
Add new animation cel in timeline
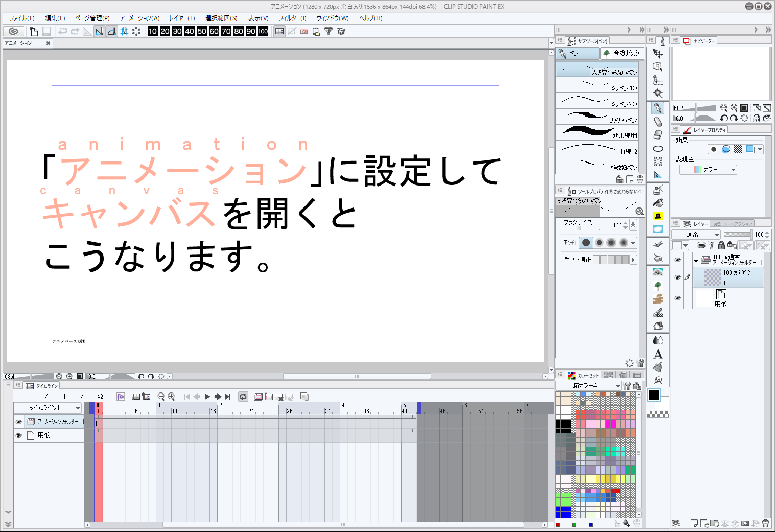tap(269, 397)
